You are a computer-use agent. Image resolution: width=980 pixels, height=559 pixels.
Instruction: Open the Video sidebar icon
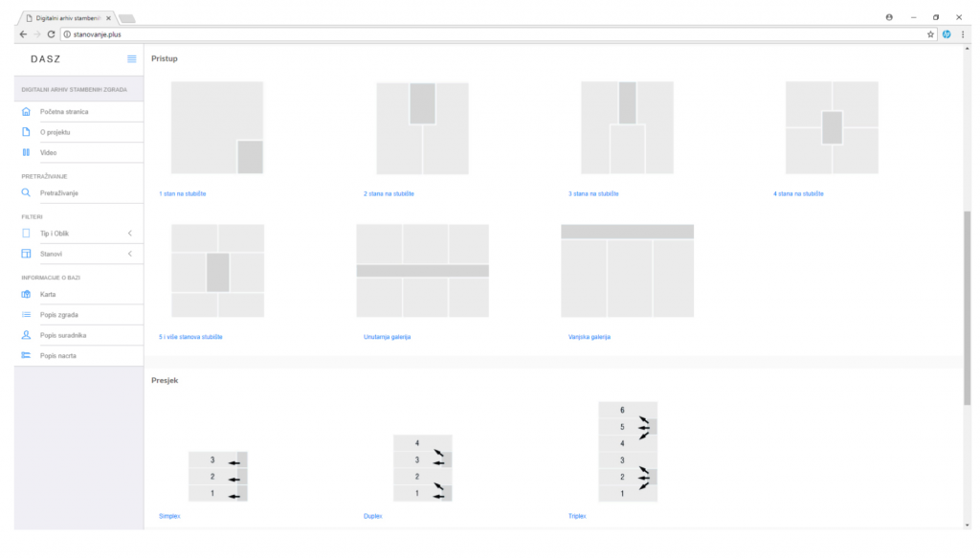click(26, 152)
